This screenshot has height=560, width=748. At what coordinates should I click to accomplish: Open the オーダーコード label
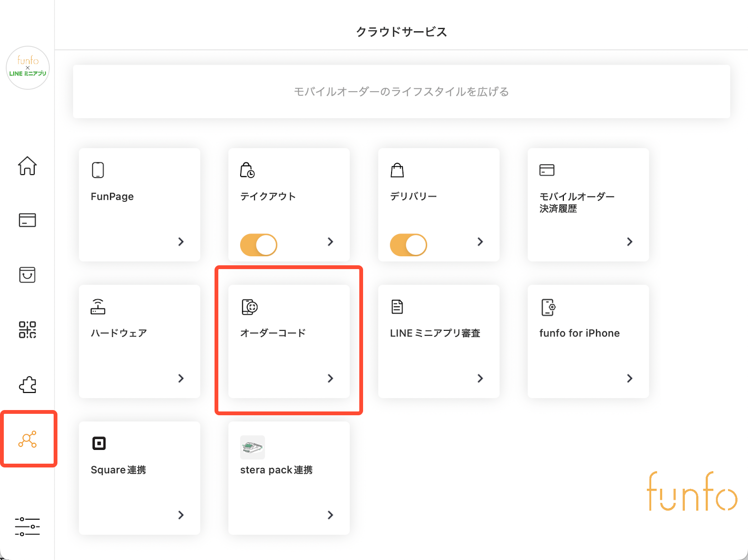pos(273,333)
